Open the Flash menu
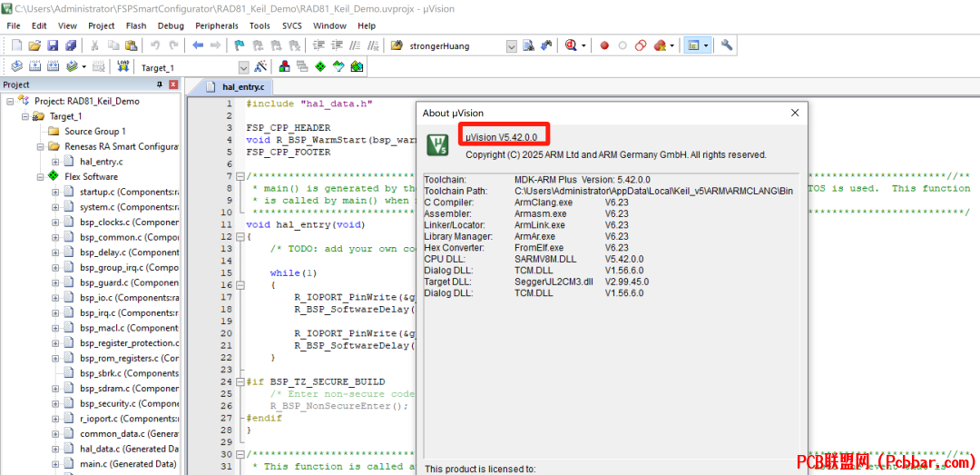Screen dimensions: 980x475 coord(135,25)
